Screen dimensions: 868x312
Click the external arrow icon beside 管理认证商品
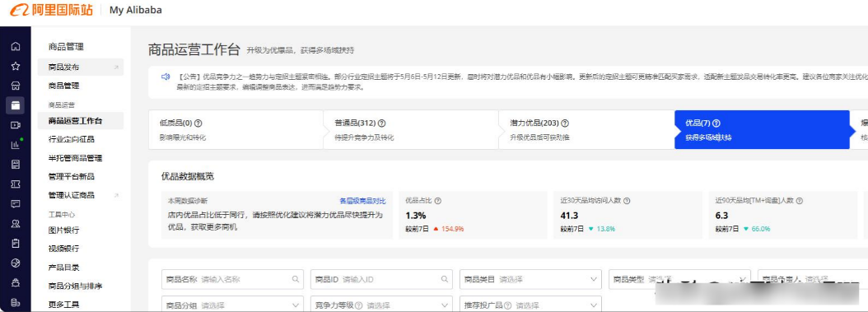[116, 195]
